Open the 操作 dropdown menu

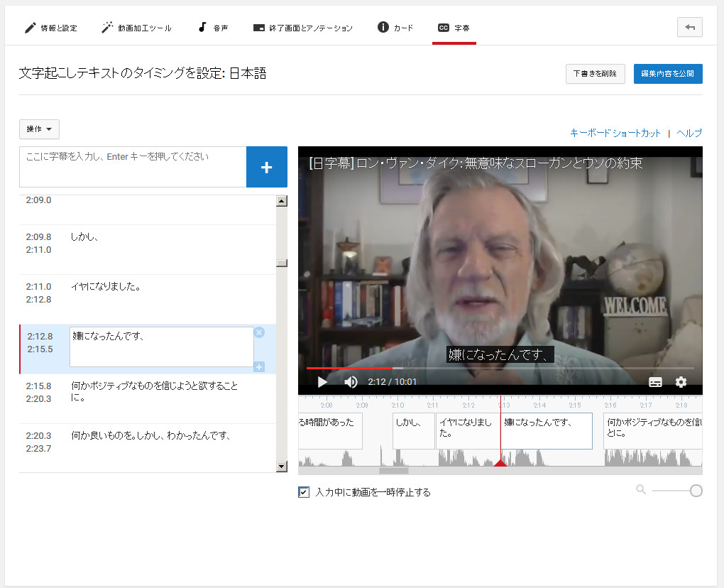click(x=39, y=129)
